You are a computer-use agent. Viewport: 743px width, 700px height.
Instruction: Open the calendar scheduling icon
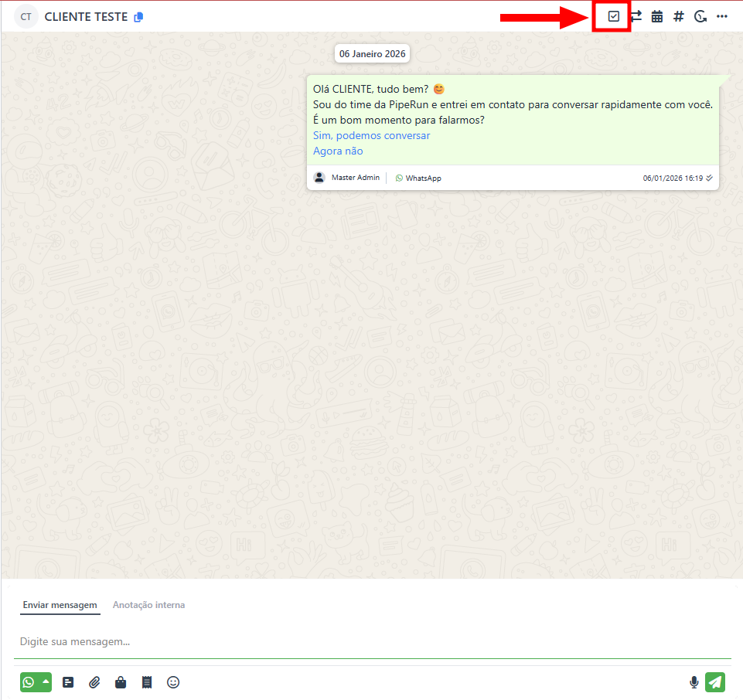[x=657, y=16]
